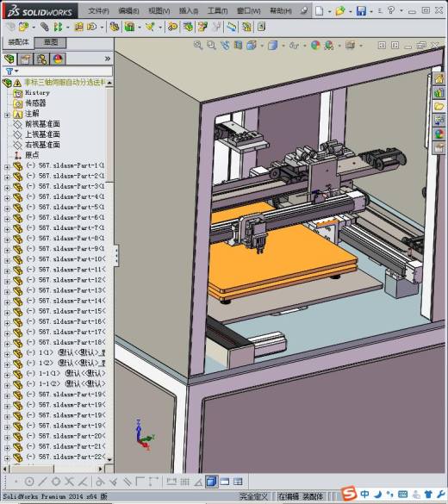Image resolution: width=448 pixels, height=504 pixels.
Task: Click the Open file icon
Action: click(x=340, y=11)
